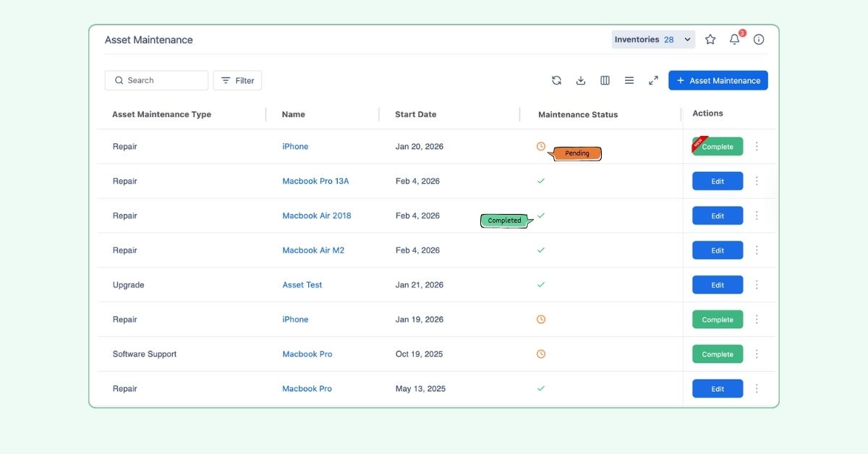Open notifications bell
Image resolution: width=868 pixels, height=454 pixels.
pos(734,40)
